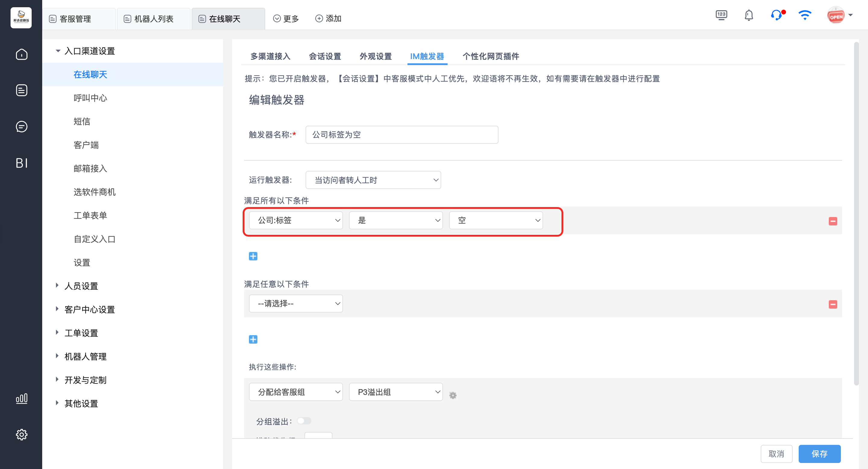Open the P3溢出组 group dropdown

point(396,392)
